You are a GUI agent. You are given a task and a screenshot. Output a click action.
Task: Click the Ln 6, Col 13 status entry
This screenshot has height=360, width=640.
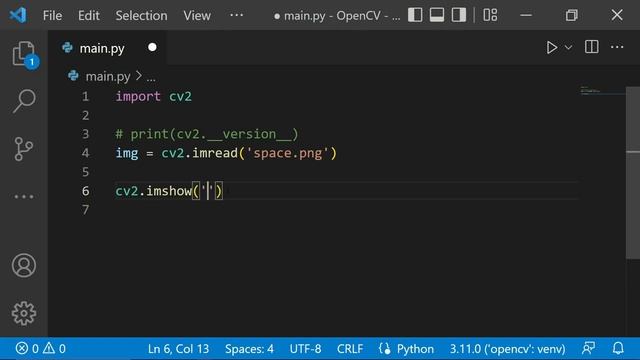click(x=178, y=349)
